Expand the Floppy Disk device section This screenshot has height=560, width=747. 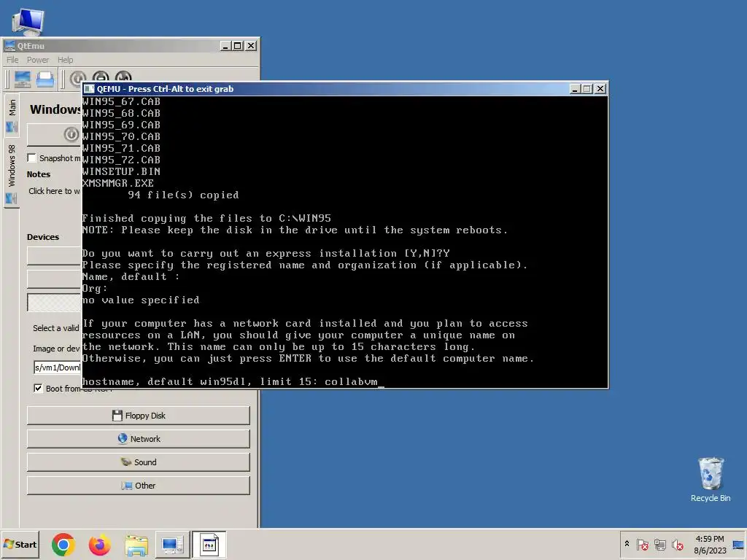tap(138, 415)
